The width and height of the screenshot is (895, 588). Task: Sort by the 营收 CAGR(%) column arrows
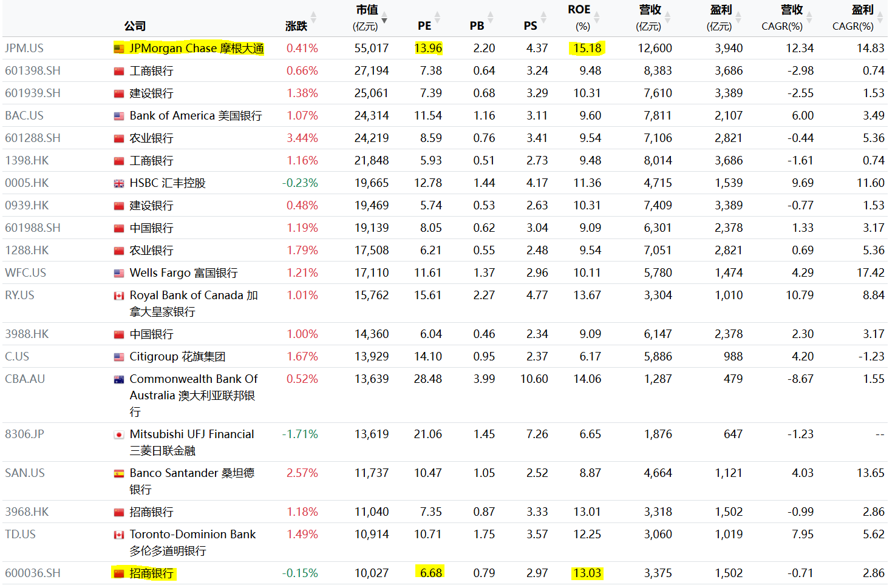pyautogui.click(x=809, y=18)
